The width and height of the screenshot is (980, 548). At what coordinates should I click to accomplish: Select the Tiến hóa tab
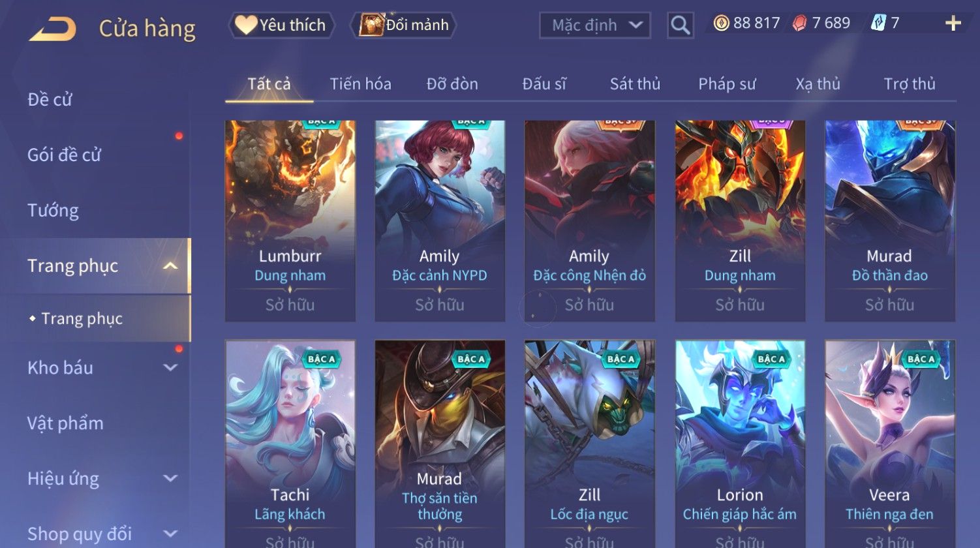[360, 84]
